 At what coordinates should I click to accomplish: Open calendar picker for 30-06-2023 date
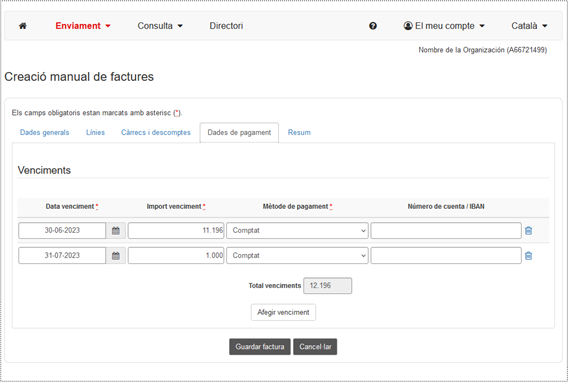(x=116, y=231)
